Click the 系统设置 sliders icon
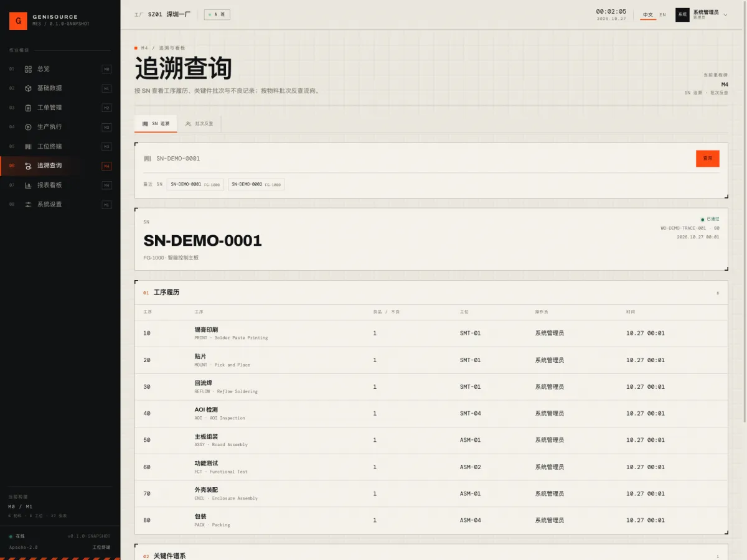 click(28, 205)
